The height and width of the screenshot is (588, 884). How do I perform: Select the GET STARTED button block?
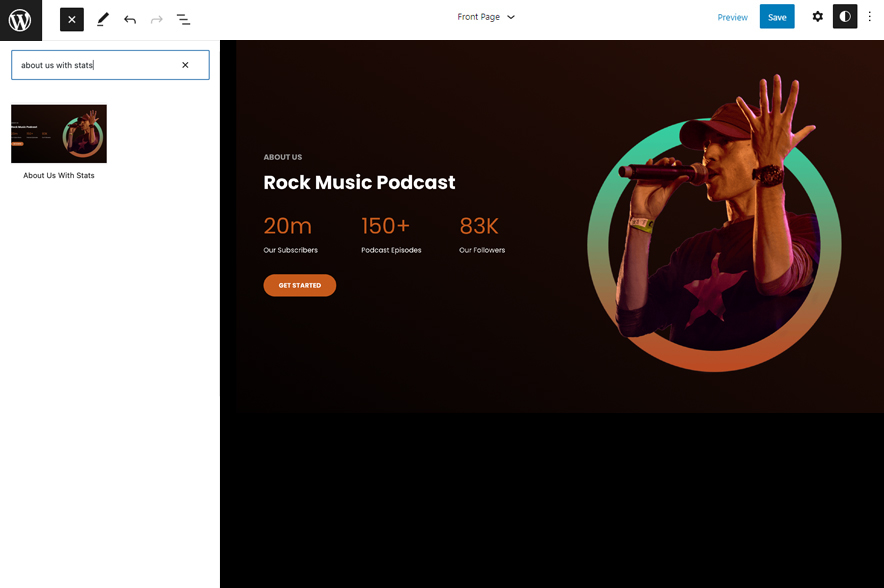click(299, 285)
